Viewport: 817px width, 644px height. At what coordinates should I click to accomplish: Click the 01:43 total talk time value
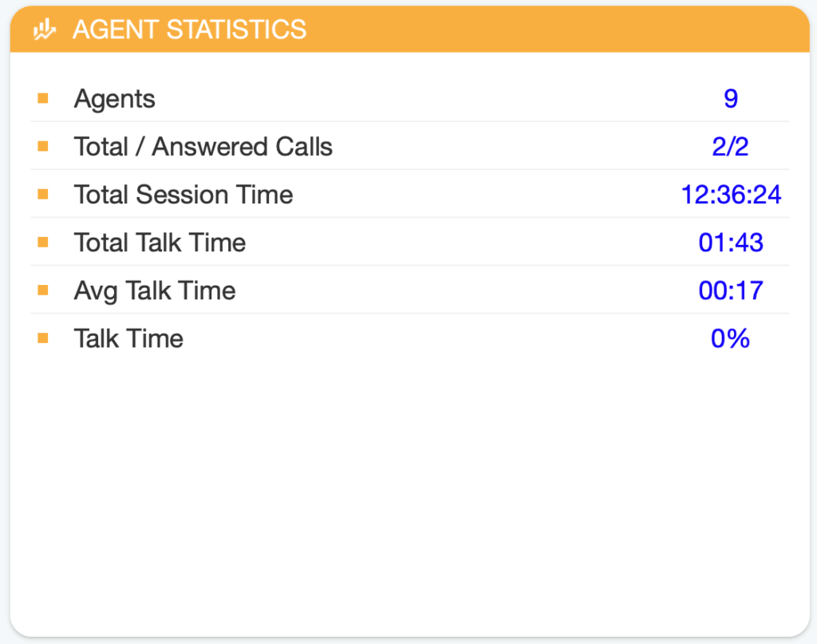(x=731, y=243)
